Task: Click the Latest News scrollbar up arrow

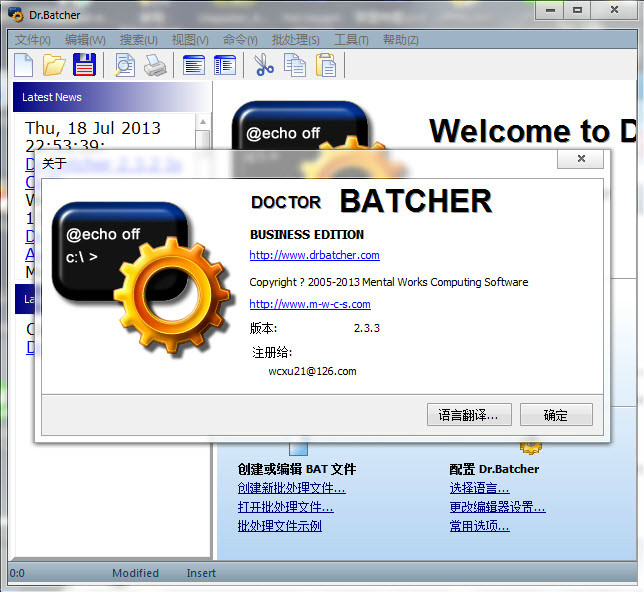Action: 202,122
